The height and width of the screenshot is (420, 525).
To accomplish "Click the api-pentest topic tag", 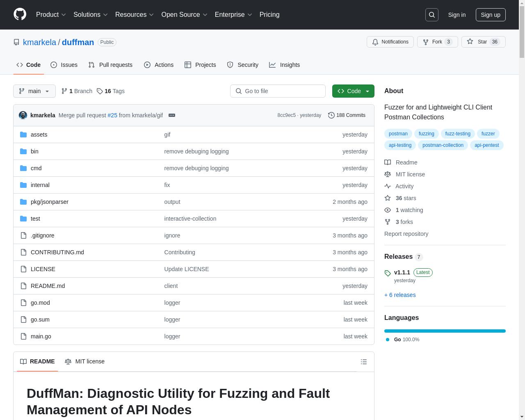I will click(487, 145).
